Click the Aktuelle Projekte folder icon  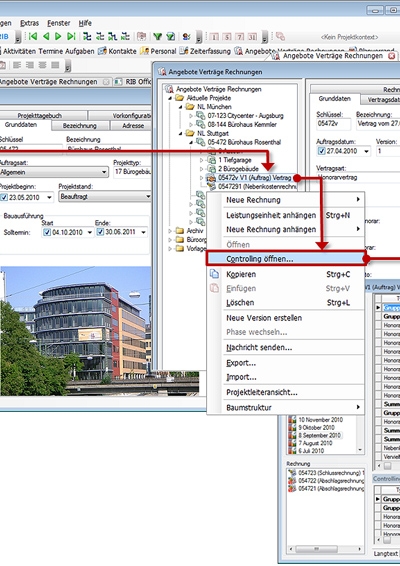pos(179,98)
